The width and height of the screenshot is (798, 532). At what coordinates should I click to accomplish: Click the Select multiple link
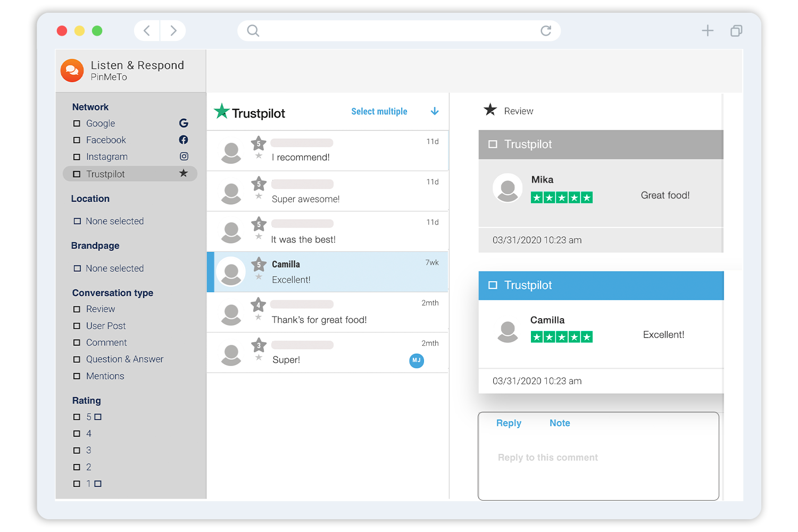pyautogui.click(x=379, y=111)
